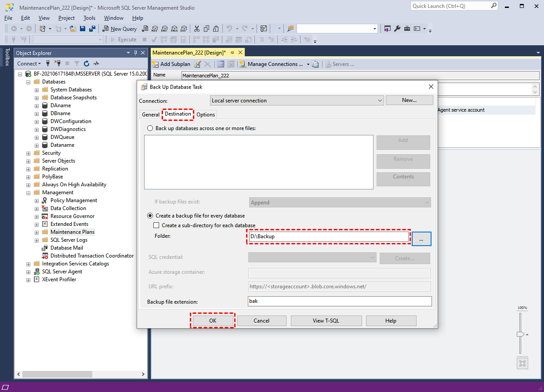Screen dimensions: 544x392
Task: Open the Tools menu
Action: click(89, 18)
